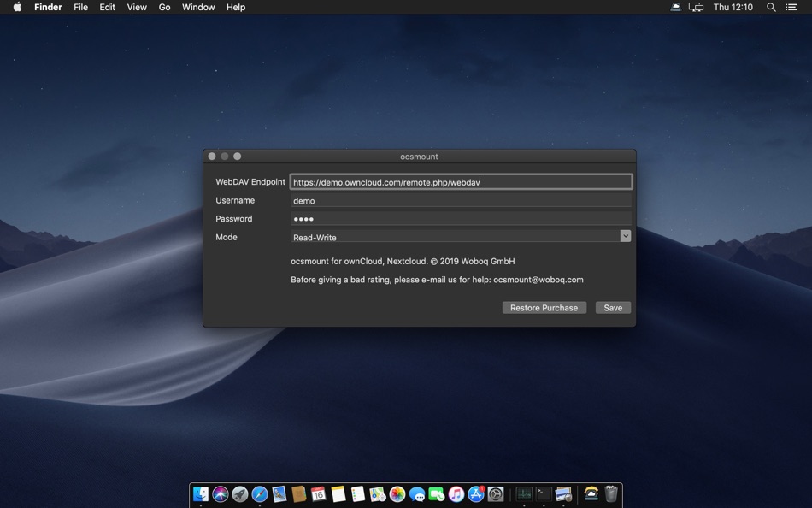Expand the Mode dropdown arrow

[626, 237]
